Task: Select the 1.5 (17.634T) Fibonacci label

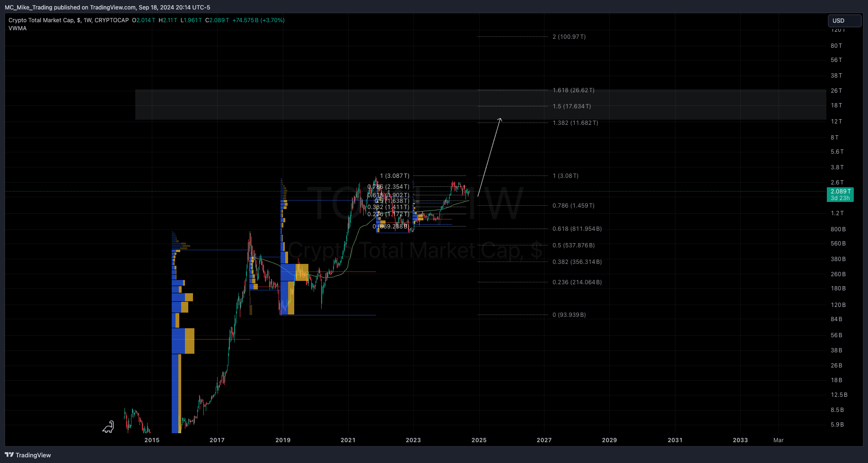Action: point(571,106)
